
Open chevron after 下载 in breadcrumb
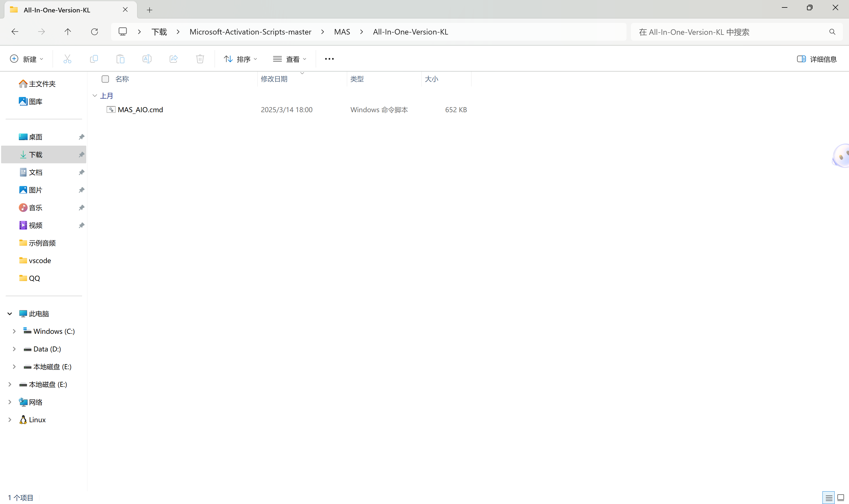point(178,32)
